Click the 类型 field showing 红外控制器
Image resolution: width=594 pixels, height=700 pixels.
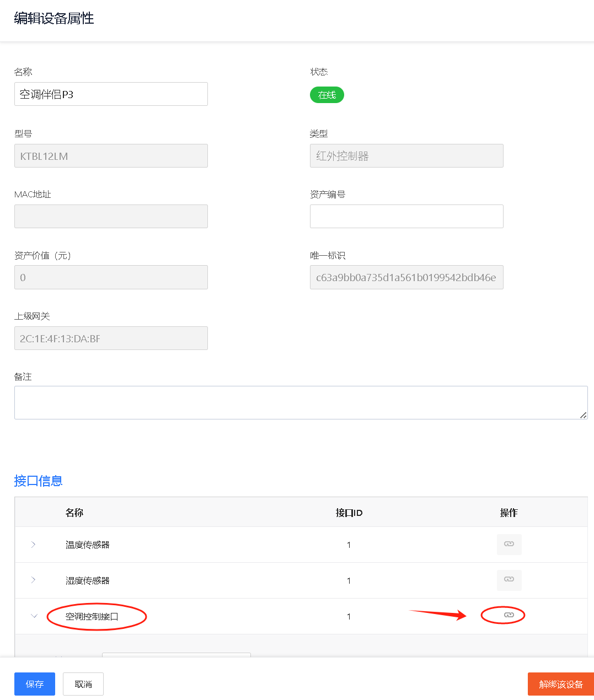point(406,156)
